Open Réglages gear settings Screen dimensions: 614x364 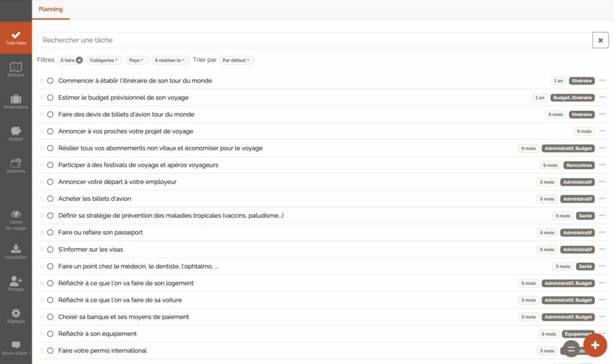coord(16,315)
